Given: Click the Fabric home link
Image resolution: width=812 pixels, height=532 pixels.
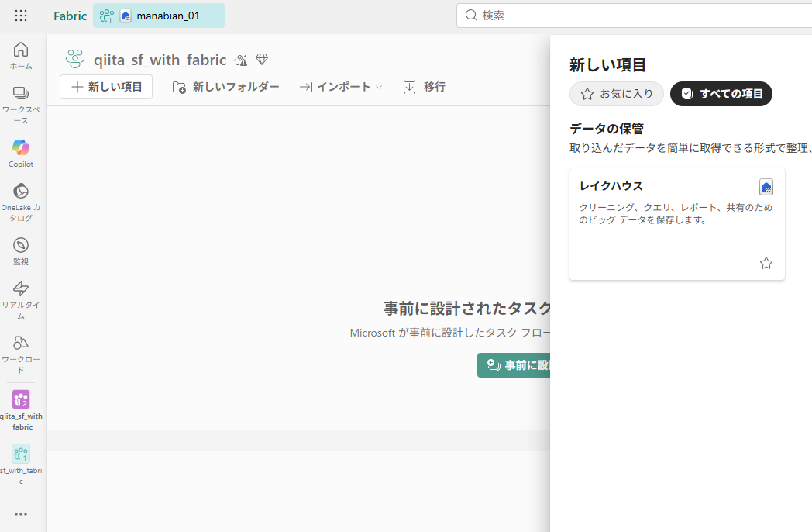Looking at the screenshot, I should (x=70, y=16).
